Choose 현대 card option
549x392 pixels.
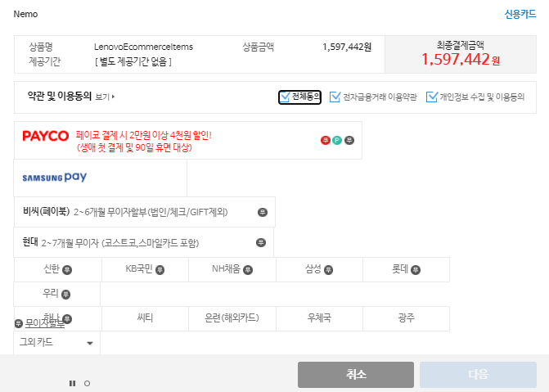(x=143, y=242)
